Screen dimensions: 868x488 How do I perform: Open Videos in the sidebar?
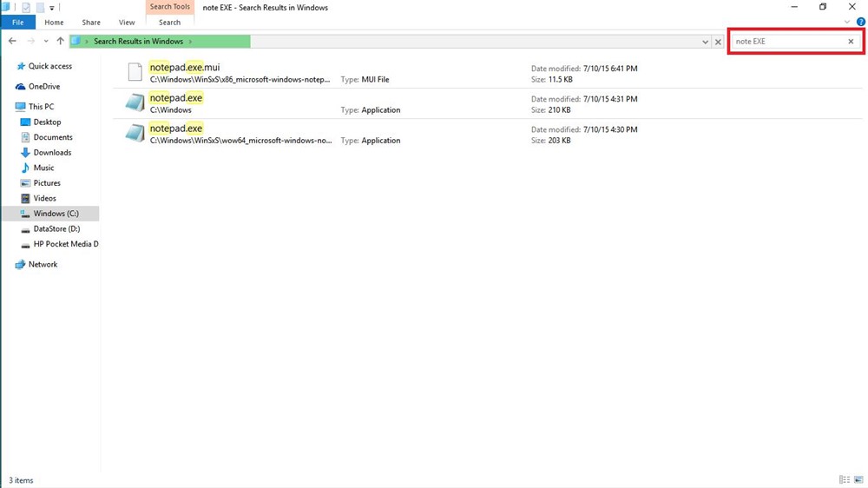coord(44,198)
